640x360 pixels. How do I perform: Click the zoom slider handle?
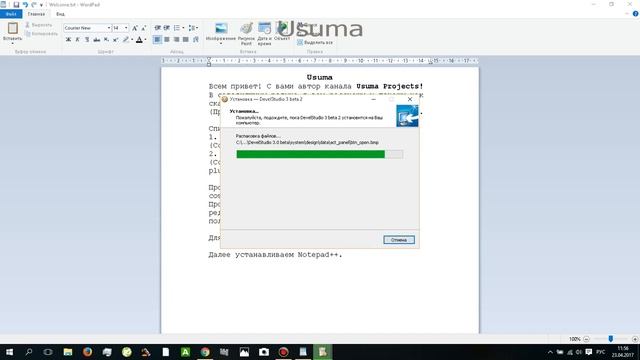click(x=611, y=339)
